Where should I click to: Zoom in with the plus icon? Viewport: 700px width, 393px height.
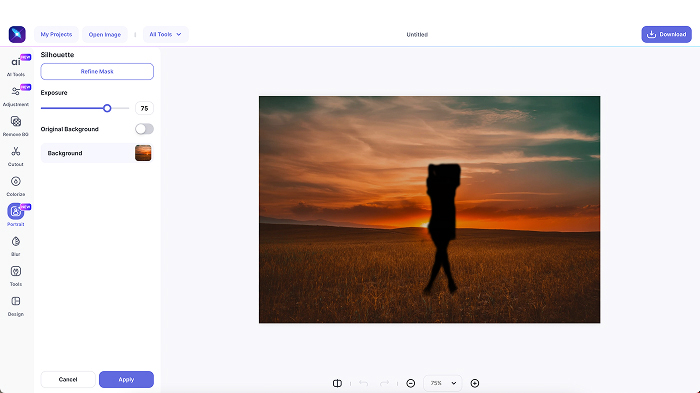click(475, 383)
